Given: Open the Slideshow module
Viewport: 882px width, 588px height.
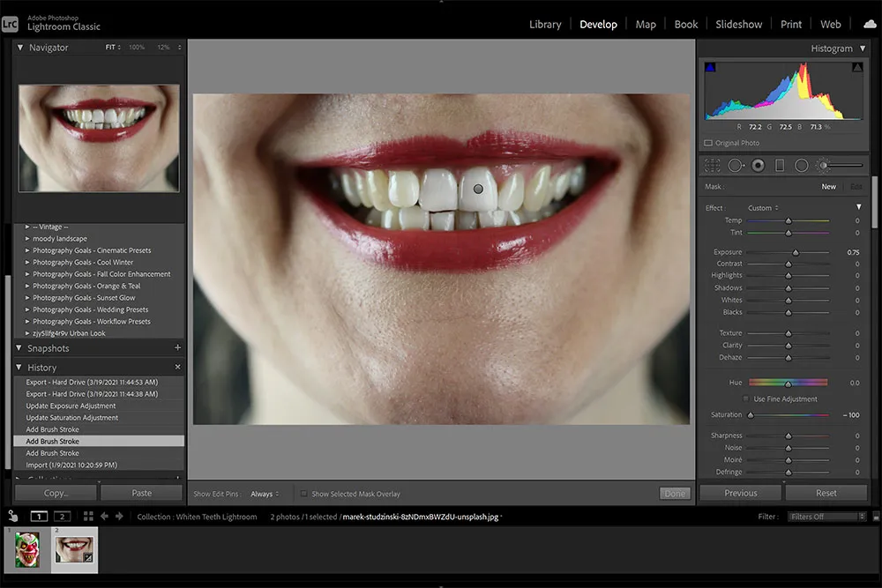Looking at the screenshot, I should [x=741, y=24].
